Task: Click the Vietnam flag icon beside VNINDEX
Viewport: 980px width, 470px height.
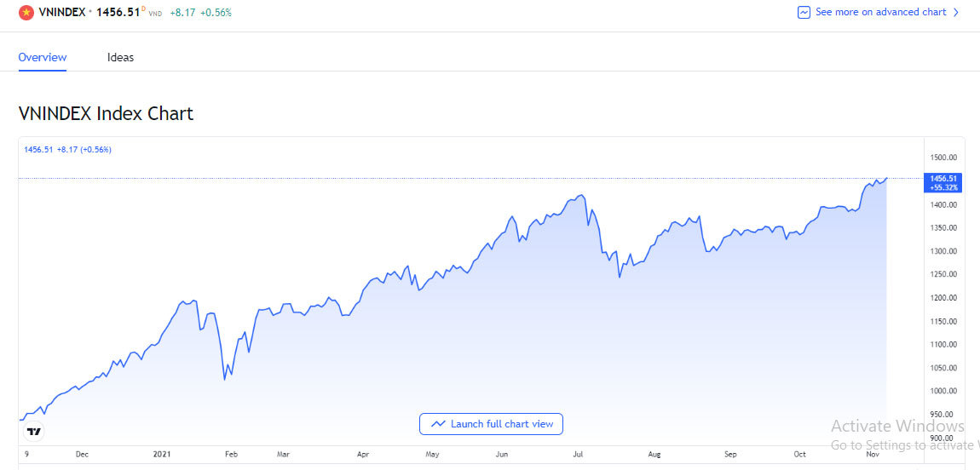Action: click(x=26, y=13)
